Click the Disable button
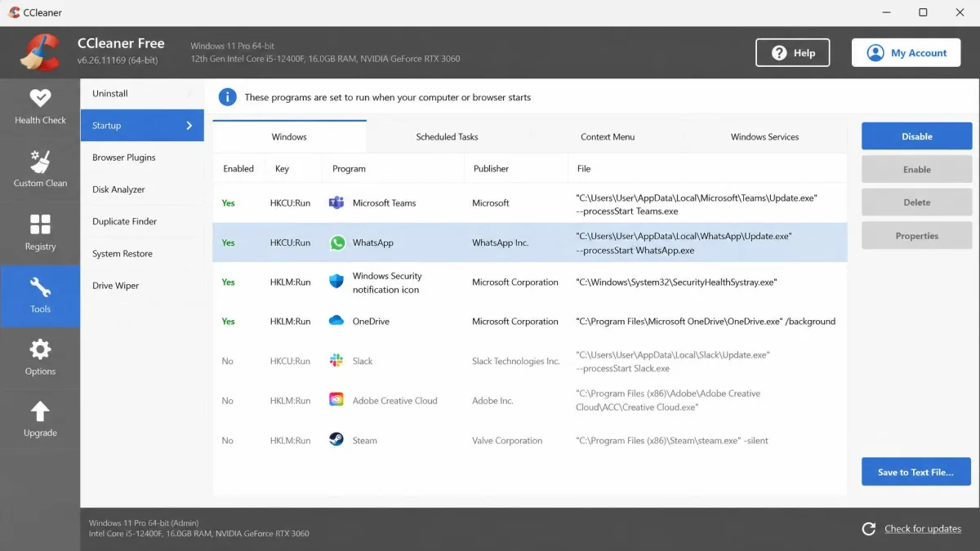Screen dimensions: 980x551 916,136
